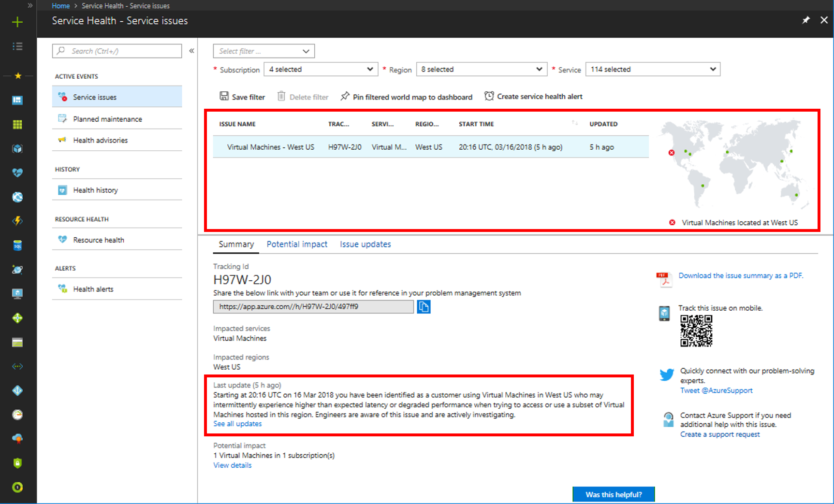Click the Issue Name column header
This screenshot has width=834, height=504.
coord(237,124)
